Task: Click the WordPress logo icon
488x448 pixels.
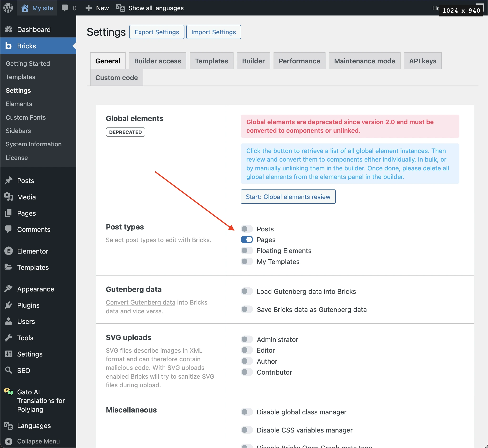Action: (x=8, y=8)
